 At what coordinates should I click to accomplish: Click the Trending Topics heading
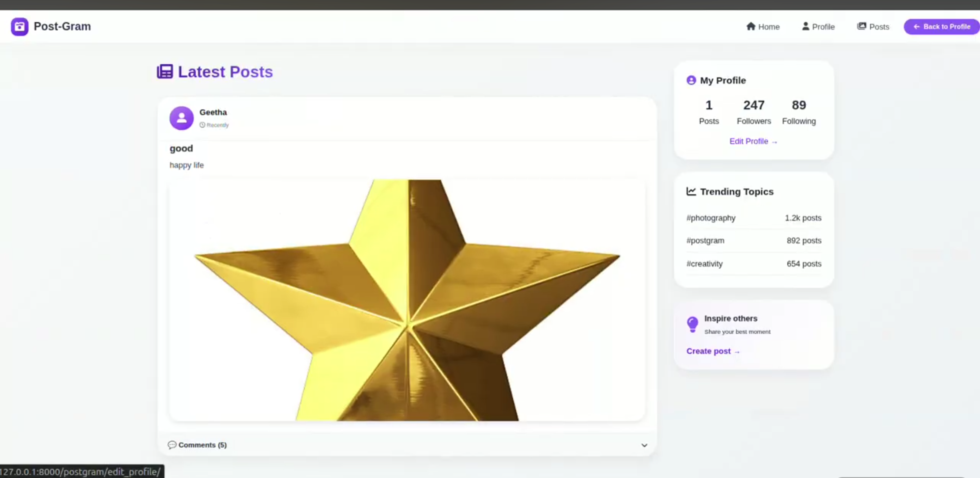(x=737, y=192)
